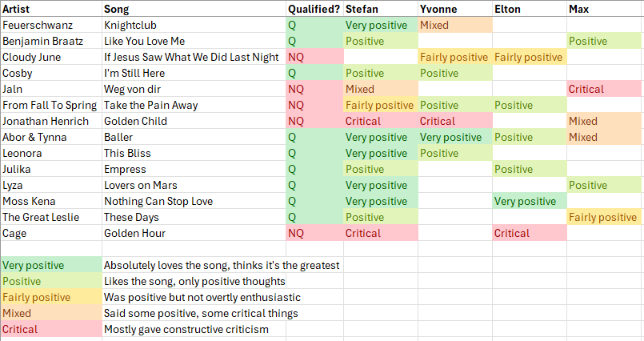Viewport: 644px width, 341px height.
Task: Select Yvonne's Mixed rating for Feuerschwanz
Action: pos(454,25)
